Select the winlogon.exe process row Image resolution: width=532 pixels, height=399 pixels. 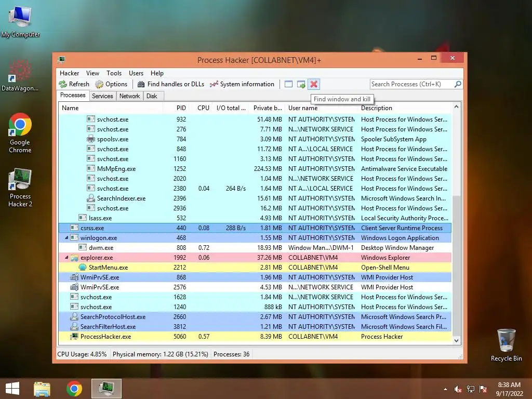pyautogui.click(x=255, y=238)
